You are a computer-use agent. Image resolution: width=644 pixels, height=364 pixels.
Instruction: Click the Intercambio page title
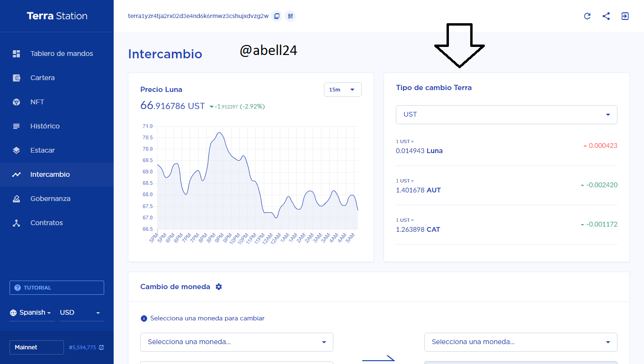[165, 54]
